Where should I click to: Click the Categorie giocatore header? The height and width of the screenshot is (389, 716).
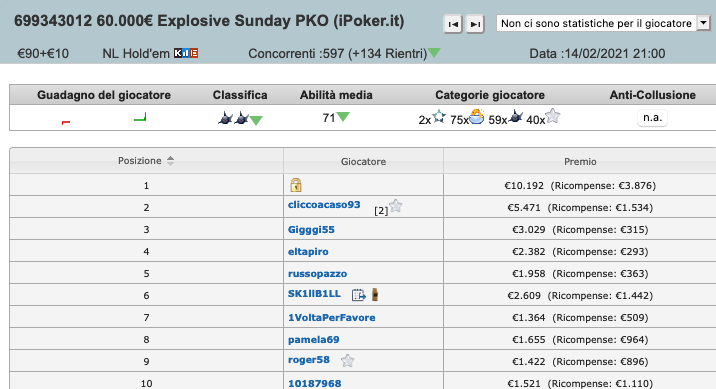(x=490, y=95)
